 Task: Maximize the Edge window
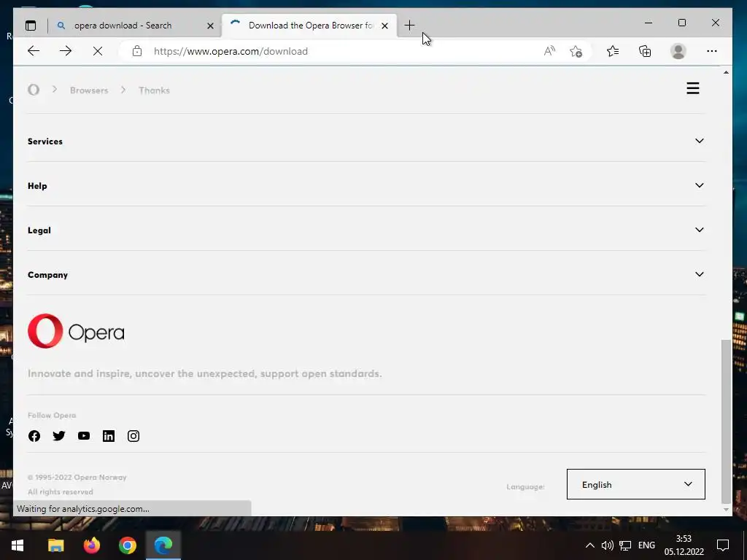coord(682,23)
